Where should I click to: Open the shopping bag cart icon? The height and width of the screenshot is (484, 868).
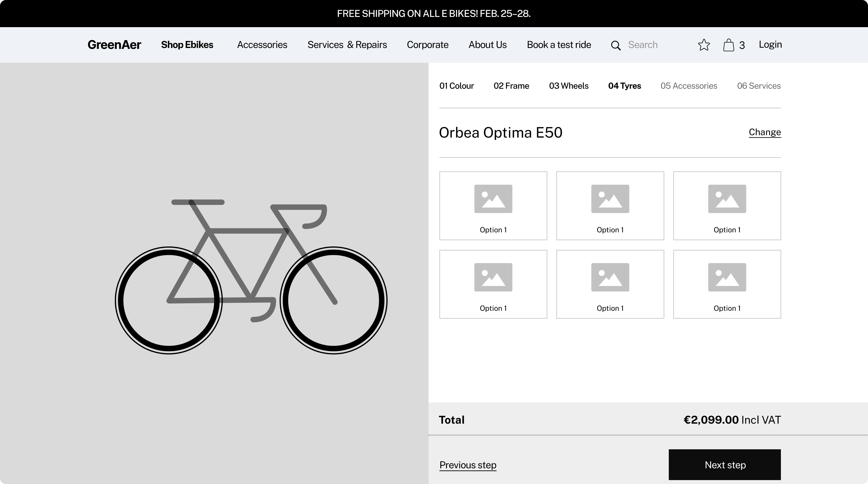tap(728, 45)
